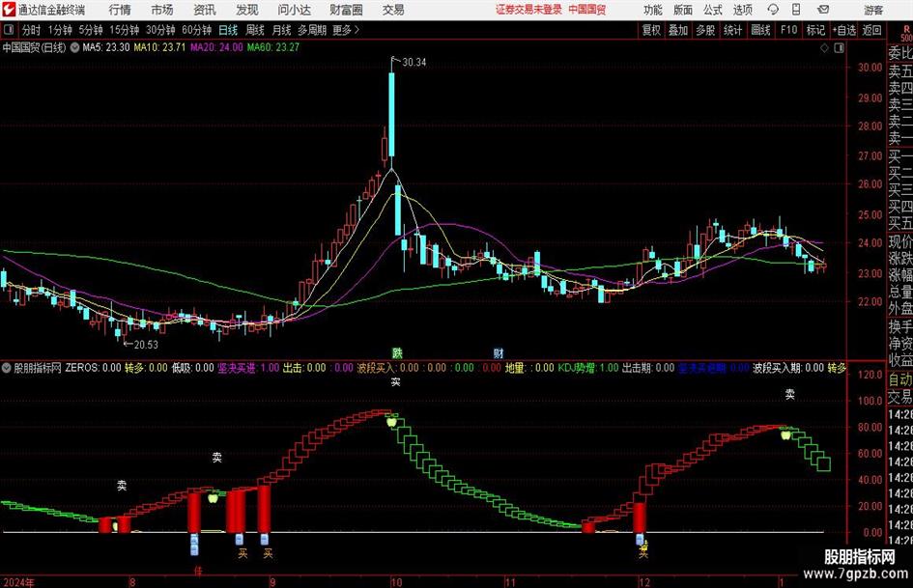Click the 20.53 low price label
Image resolution: width=913 pixels, height=588 pixels.
146,345
